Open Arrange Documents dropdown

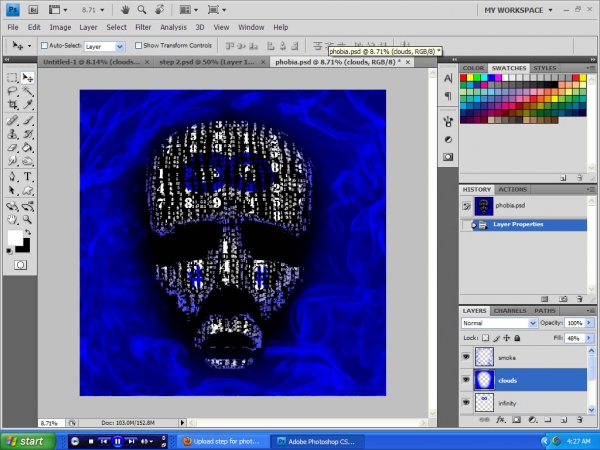point(189,10)
